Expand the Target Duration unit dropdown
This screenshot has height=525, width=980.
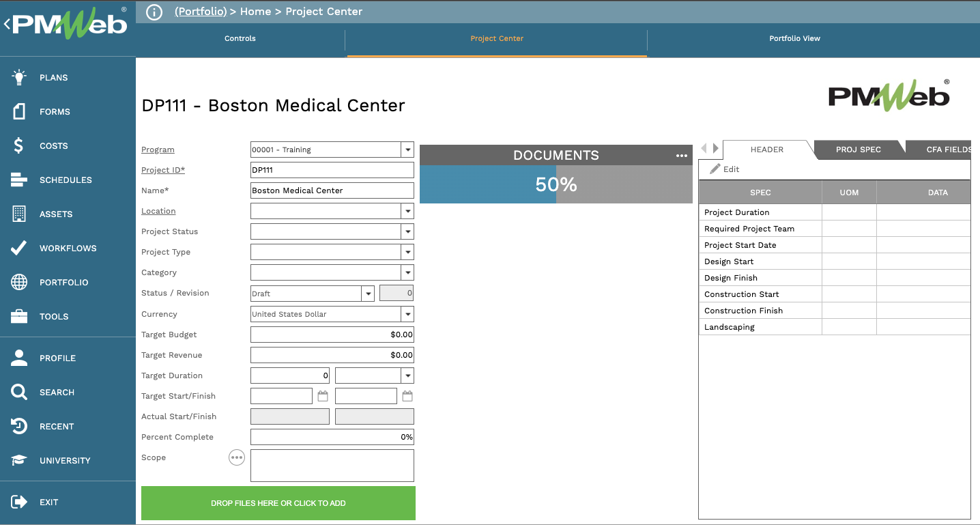pos(407,375)
